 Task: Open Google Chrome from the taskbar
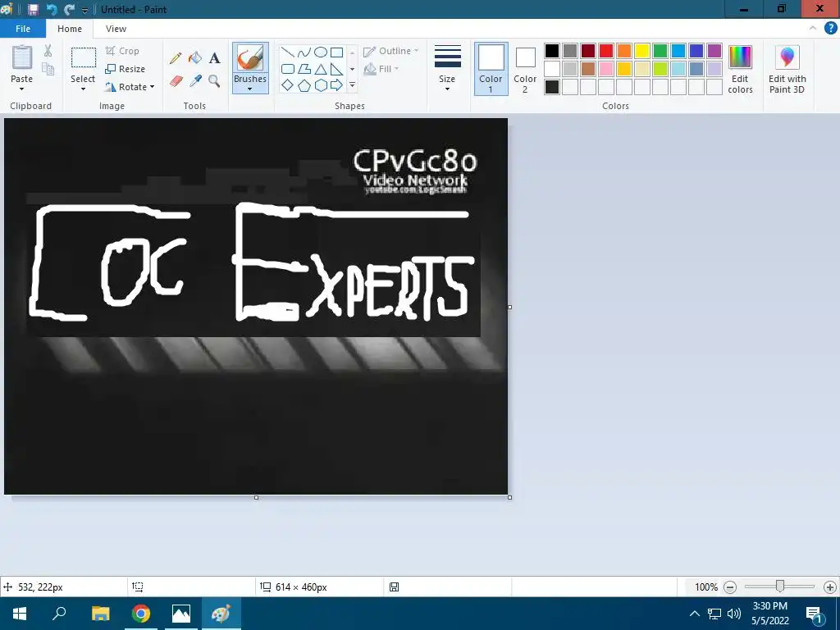tap(141, 614)
